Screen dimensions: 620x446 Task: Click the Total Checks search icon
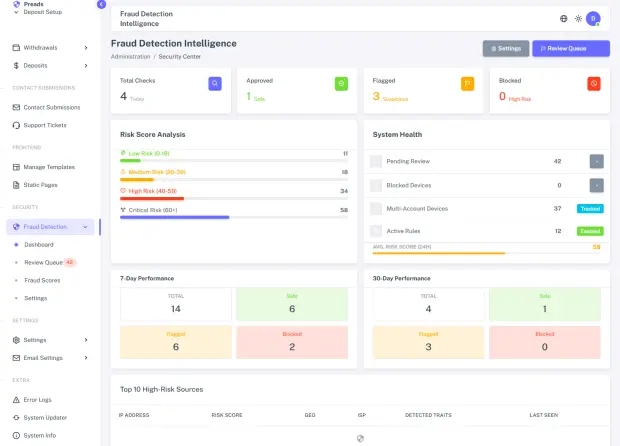tap(215, 83)
